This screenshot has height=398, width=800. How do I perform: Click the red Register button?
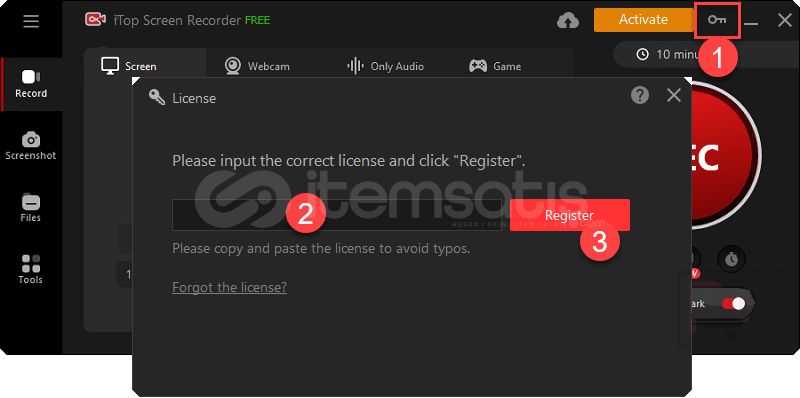pyautogui.click(x=569, y=215)
